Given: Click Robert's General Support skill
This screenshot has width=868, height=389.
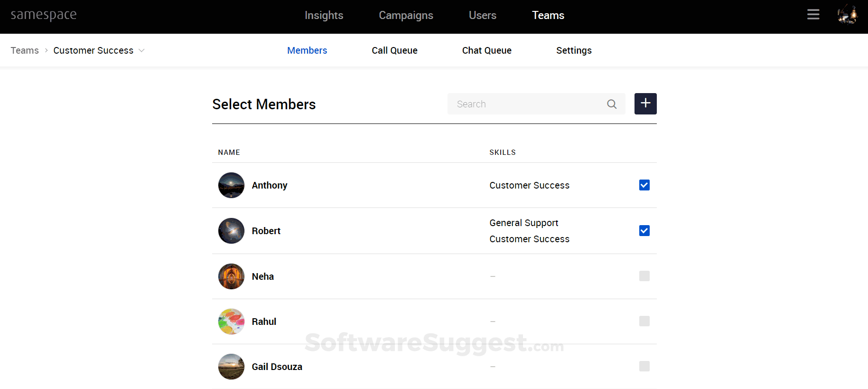Looking at the screenshot, I should [523, 223].
